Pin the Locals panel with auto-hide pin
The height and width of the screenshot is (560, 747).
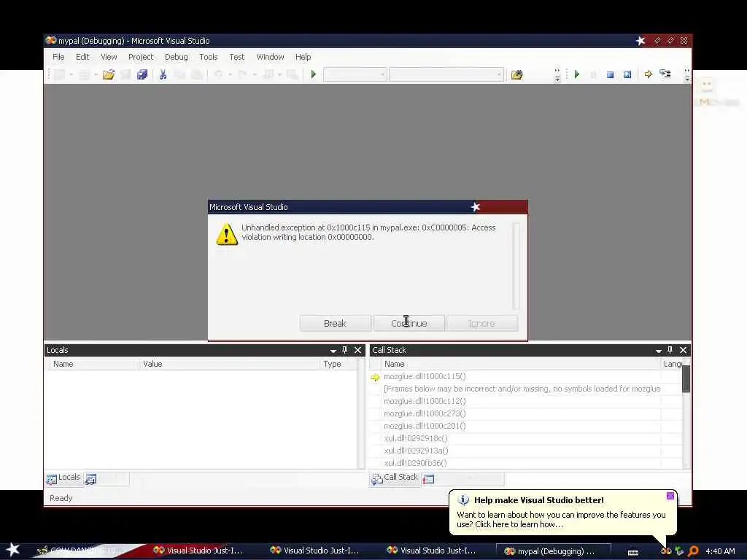[x=345, y=350]
